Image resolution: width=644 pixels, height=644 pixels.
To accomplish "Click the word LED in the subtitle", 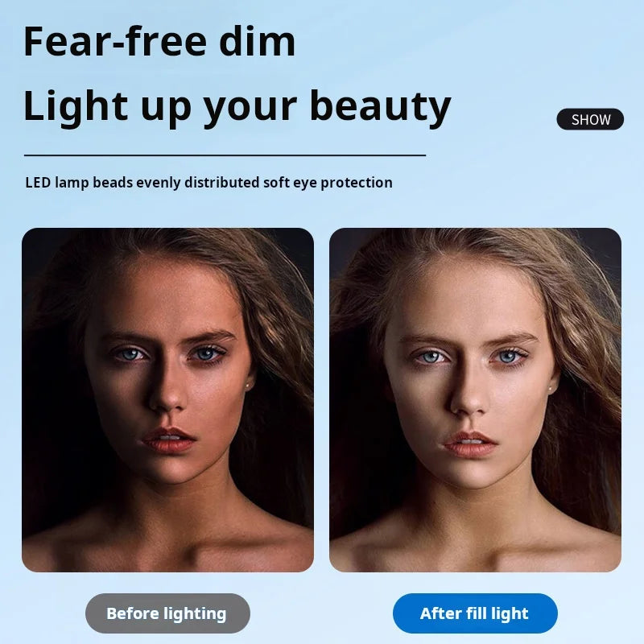I will tap(38, 183).
